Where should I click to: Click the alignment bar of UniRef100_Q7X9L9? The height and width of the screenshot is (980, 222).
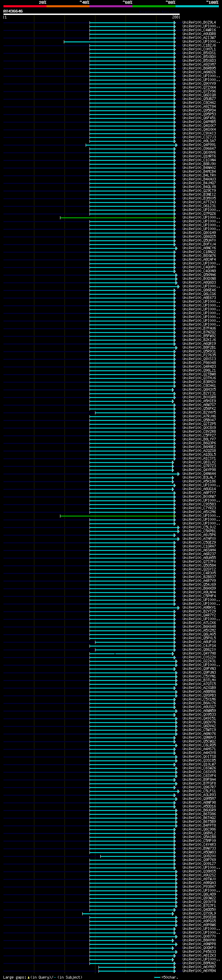click(x=128, y=913)
